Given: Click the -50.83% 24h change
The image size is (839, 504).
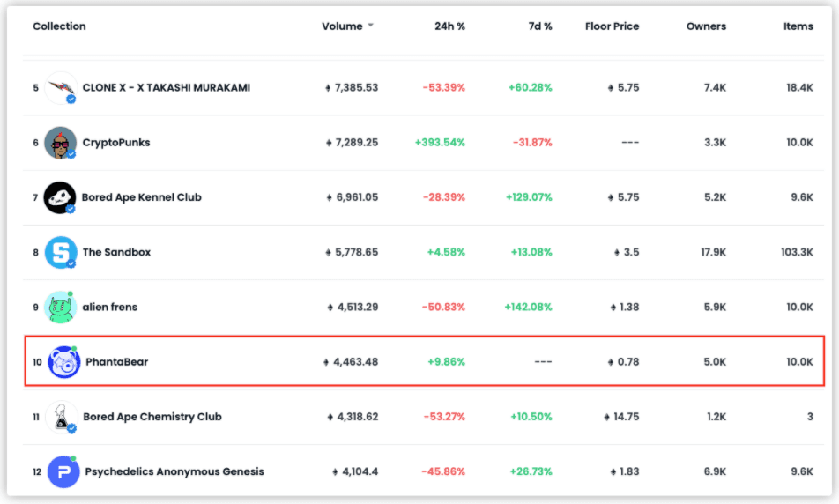Looking at the screenshot, I should click(x=443, y=308).
